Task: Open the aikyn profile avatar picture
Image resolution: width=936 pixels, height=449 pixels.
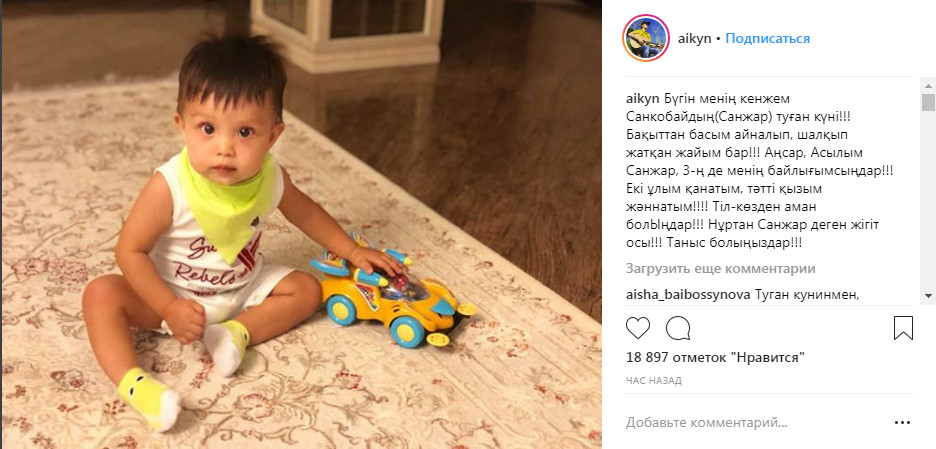Action: click(645, 38)
